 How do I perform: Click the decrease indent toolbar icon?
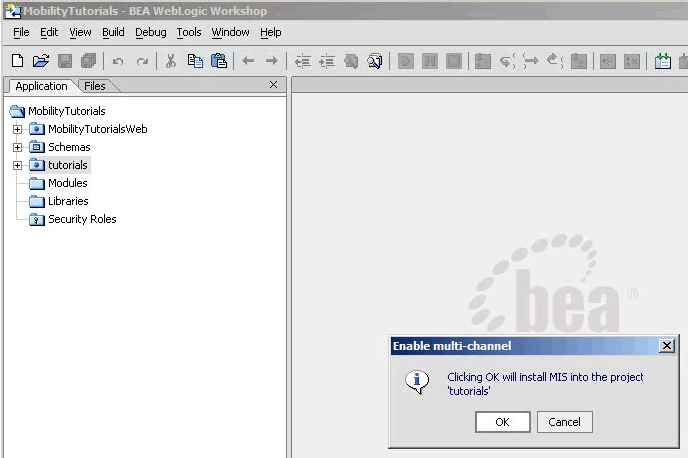[302, 61]
